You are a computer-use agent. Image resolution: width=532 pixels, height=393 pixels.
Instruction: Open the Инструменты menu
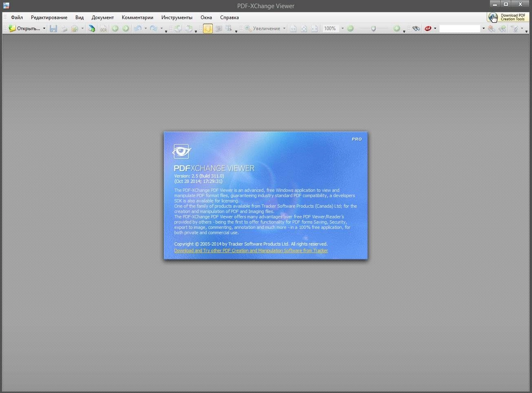coord(177,18)
